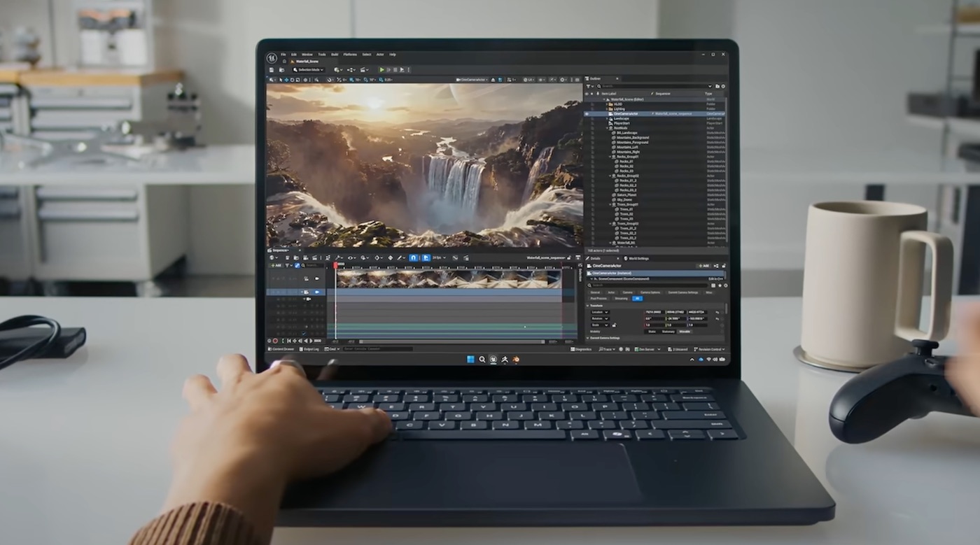Image resolution: width=980 pixels, height=545 pixels.
Task: Click the red Sequencer record button
Action: click(275, 341)
